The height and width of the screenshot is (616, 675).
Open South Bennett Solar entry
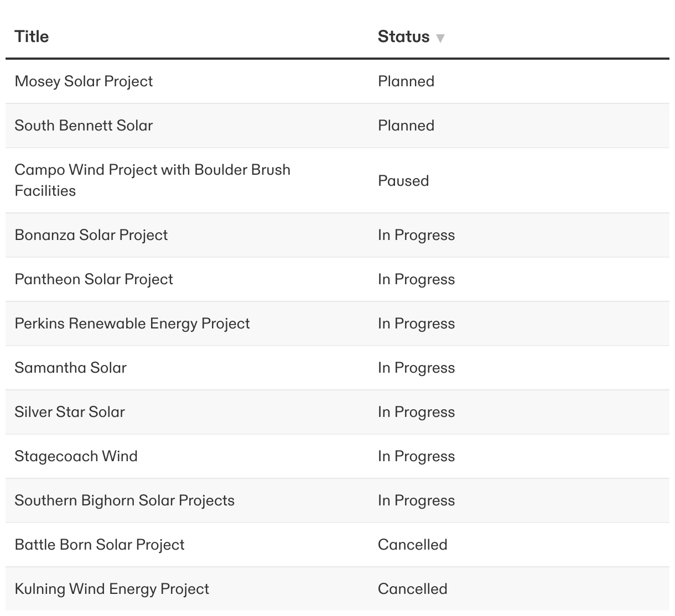[84, 126]
